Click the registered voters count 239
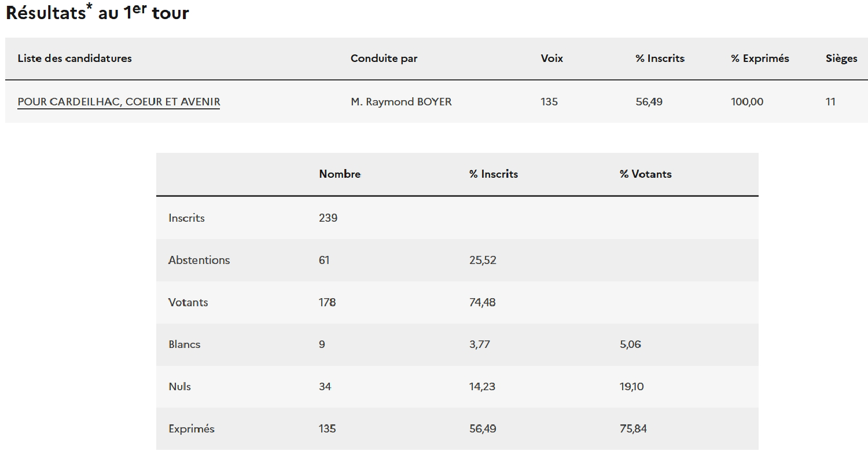This screenshot has height=462, width=868. point(328,218)
